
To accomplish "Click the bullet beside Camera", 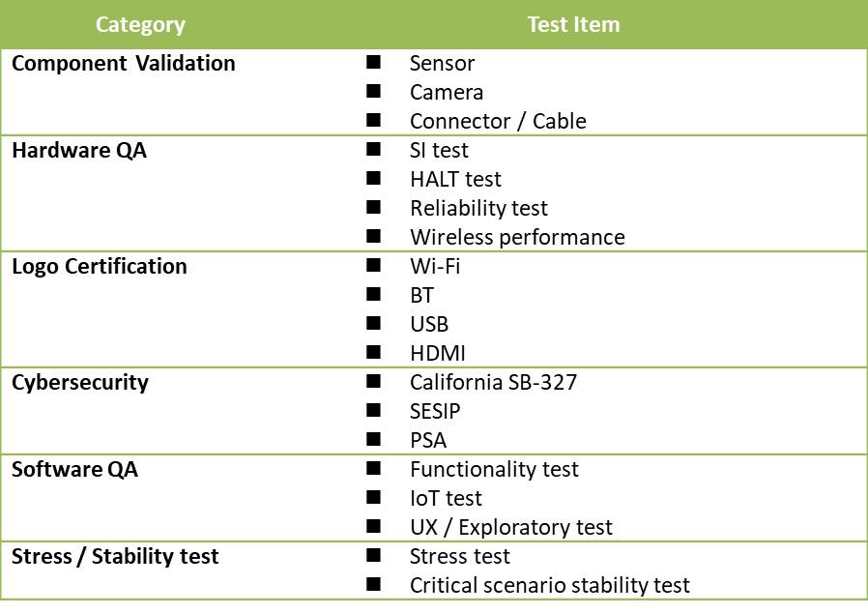I will [x=373, y=91].
